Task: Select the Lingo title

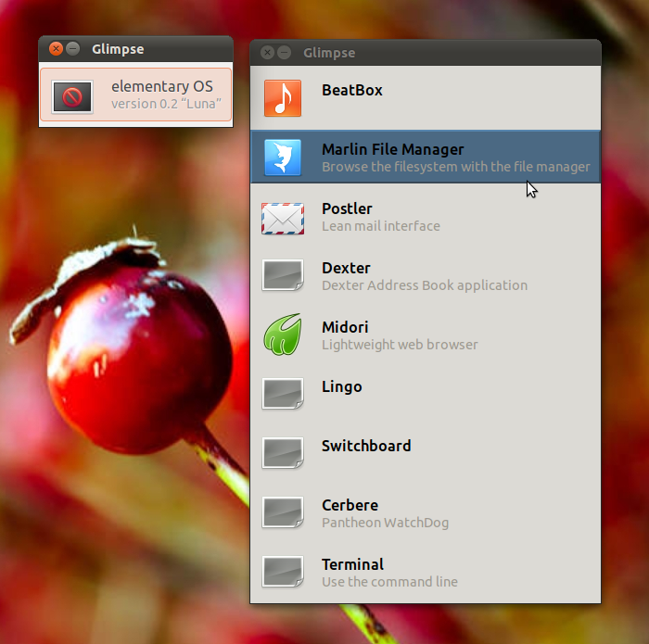Action: coord(342,386)
